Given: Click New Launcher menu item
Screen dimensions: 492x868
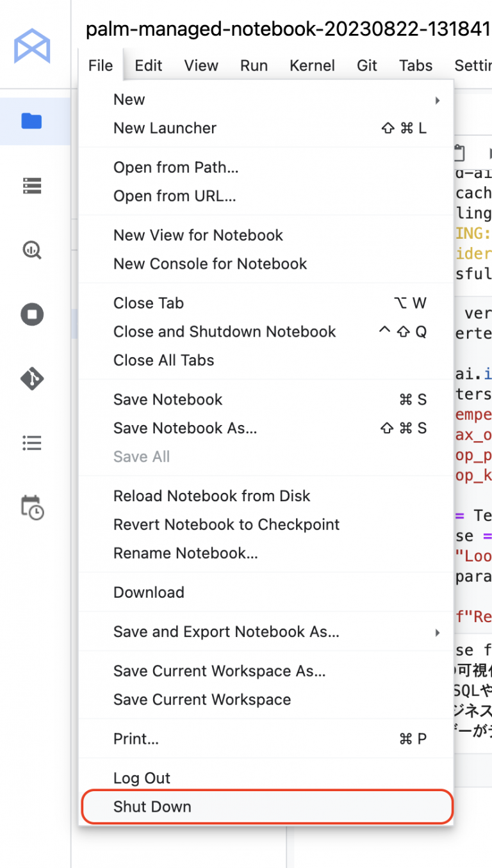Looking at the screenshot, I should tap(165, 128).
